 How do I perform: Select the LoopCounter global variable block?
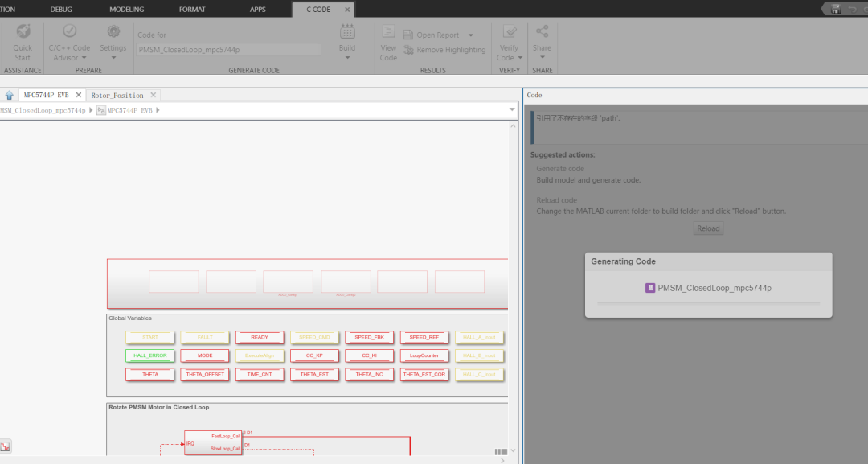pyautogui.click(x=424, y=355)
